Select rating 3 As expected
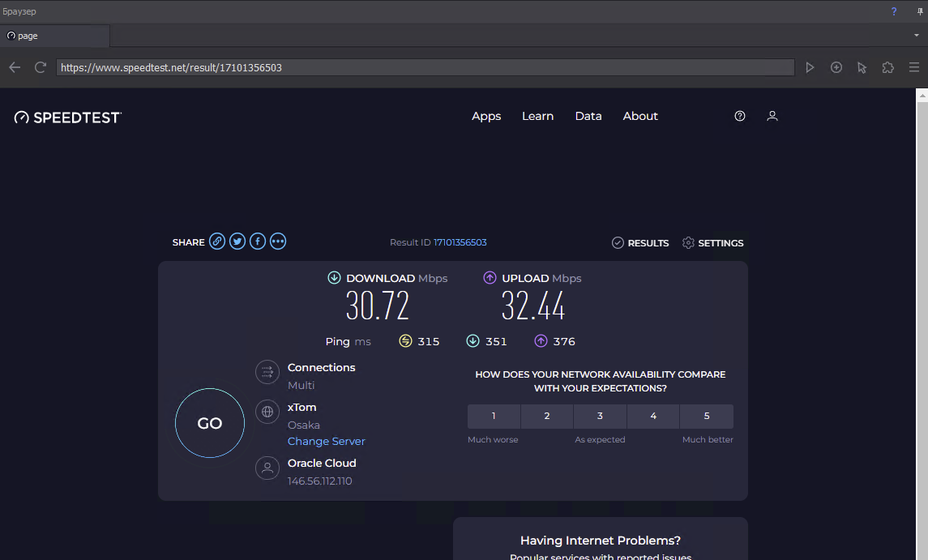928x560 pixels. point(600,417)
